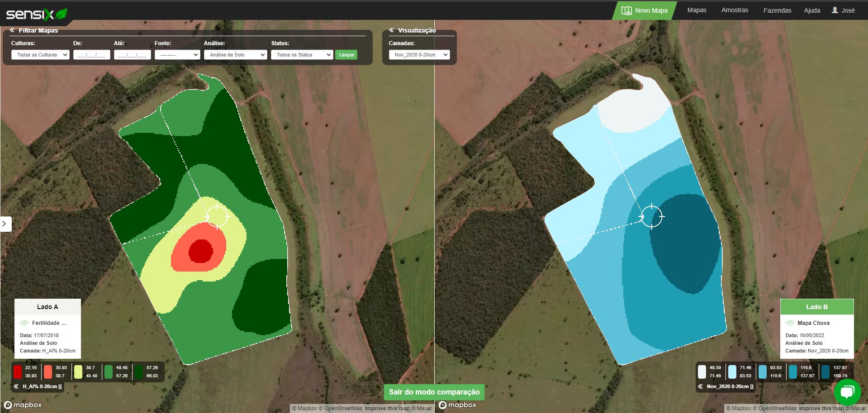The width and height of the screenshot is (868, 413).
Task: Click the Mapa Chuva layer icon
Action: (790, 323)
